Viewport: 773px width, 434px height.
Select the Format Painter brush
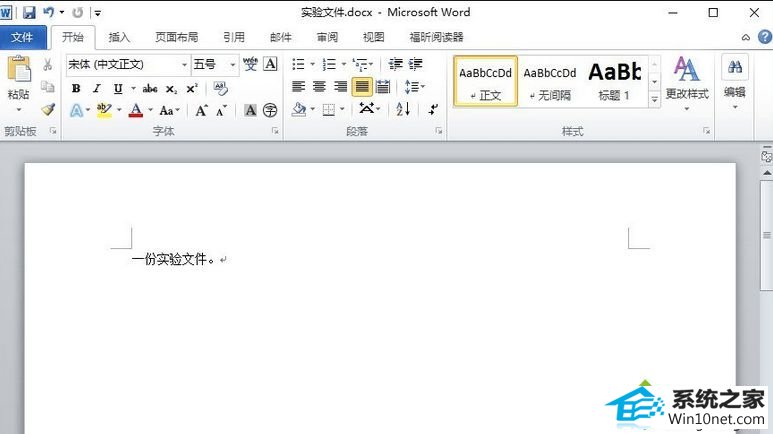coord(47,109)
